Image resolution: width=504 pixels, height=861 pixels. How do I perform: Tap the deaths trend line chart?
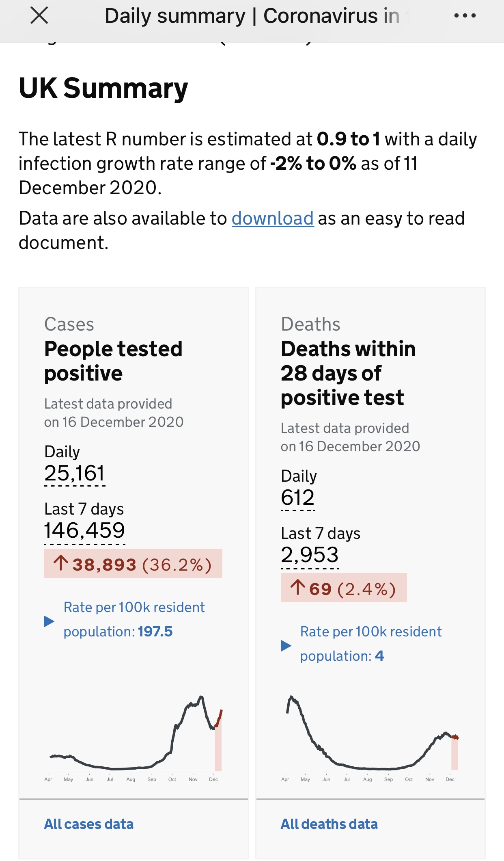click(x=370, y=735)
